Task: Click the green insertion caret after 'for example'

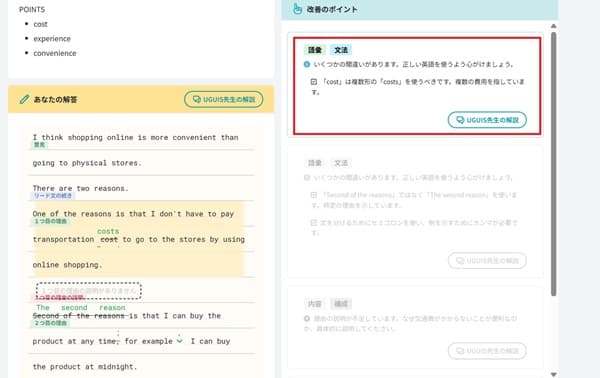Action: 179,341
